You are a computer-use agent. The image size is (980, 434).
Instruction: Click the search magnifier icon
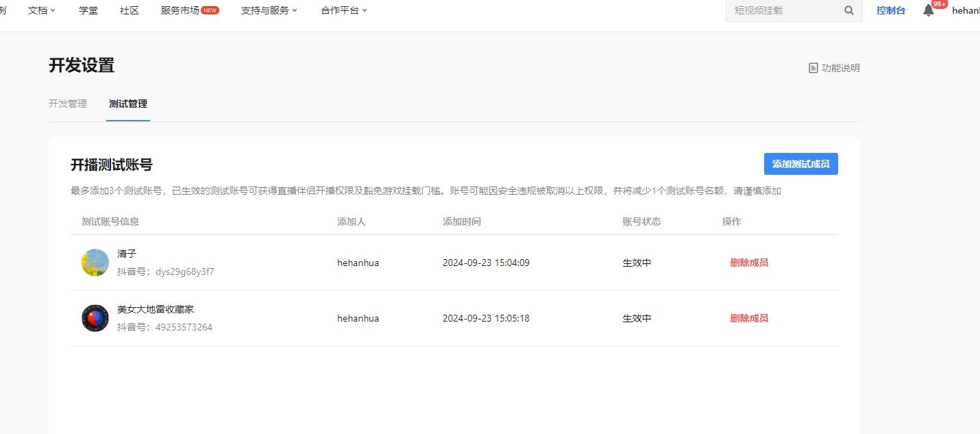click(x=849, y=10)
